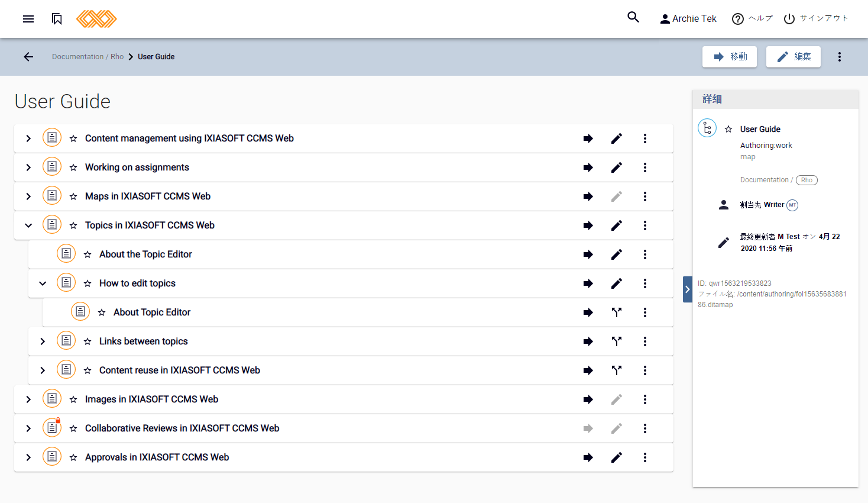Click fork icon for Content reuse row
The height and width of the screenshot is (503, 868).
617,370
